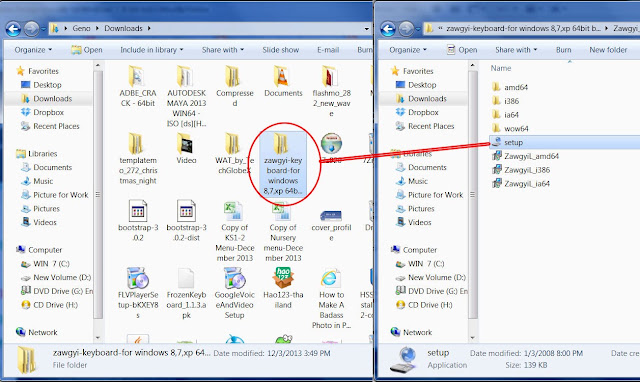Open i386 folder in right window
Screen dimensions: 640x382
pos(505,101)
